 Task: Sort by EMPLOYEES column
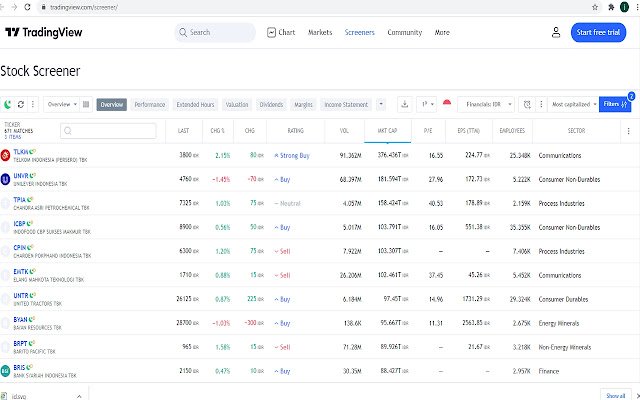point(512,131)
